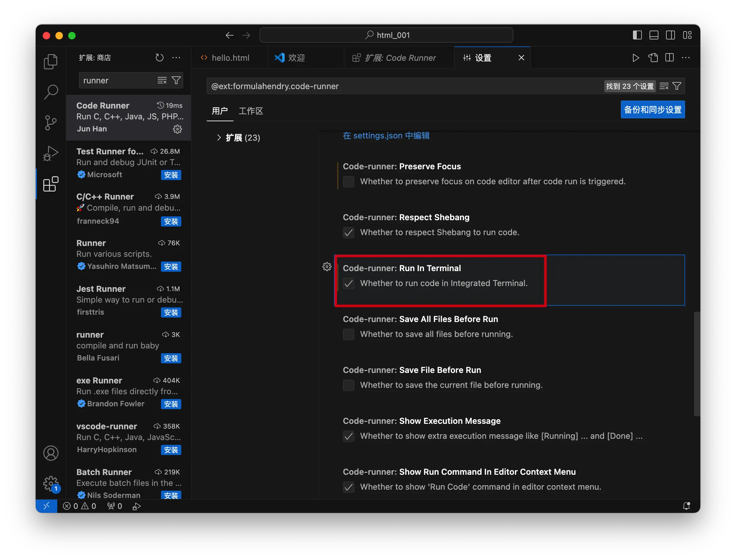
Task: Toggle Show Execution Message checkbox
Action: [x=349, y=436]
